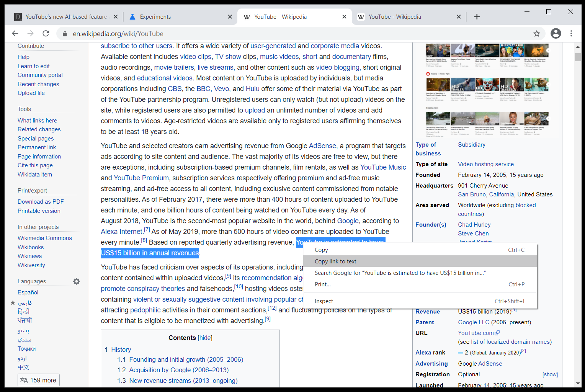The image size is (585, 392).
Task: Close the active YouTube - Wikipedia tab
Action: (344, 17)
